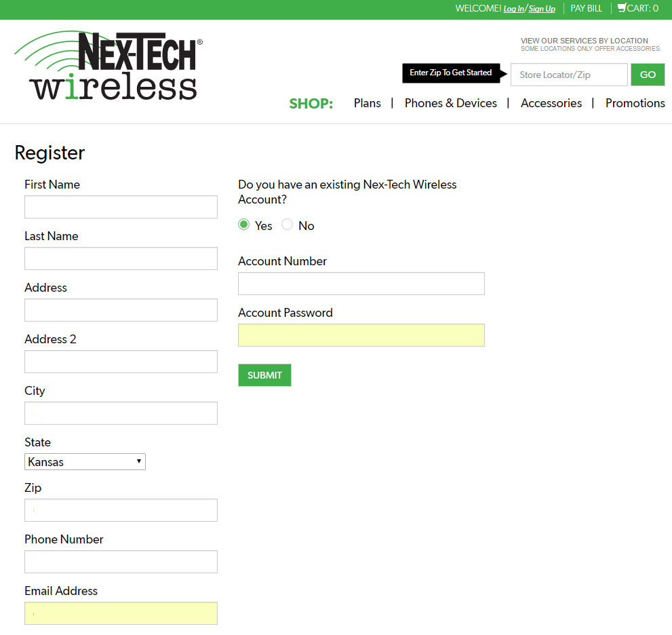The height and width of the screenshot is (635, 672).
Task: Click the Account Password field
Action: (361, 335)
